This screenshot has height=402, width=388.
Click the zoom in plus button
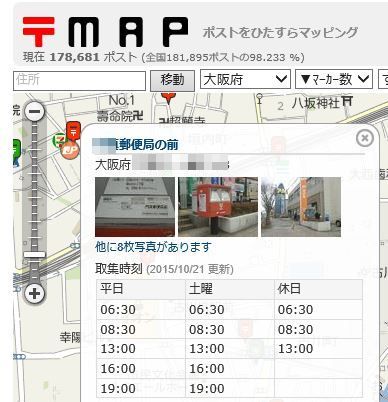35,293
